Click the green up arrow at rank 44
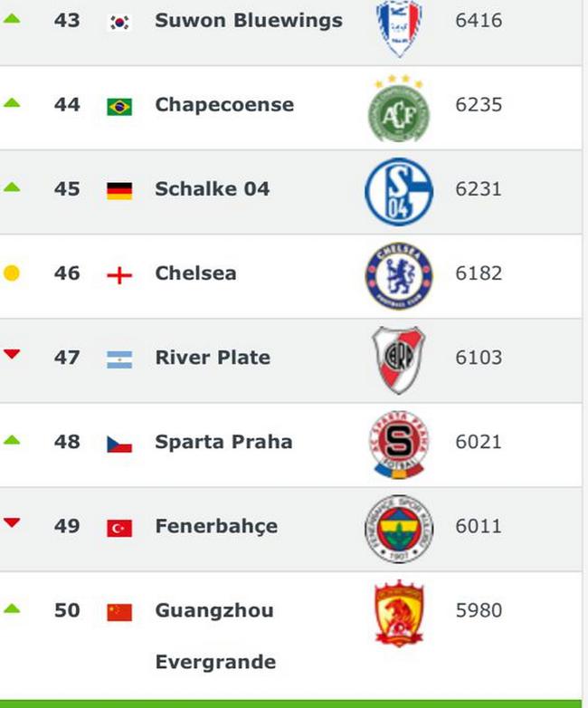This screenshot has height=708, width=588. tap(12, 102)
